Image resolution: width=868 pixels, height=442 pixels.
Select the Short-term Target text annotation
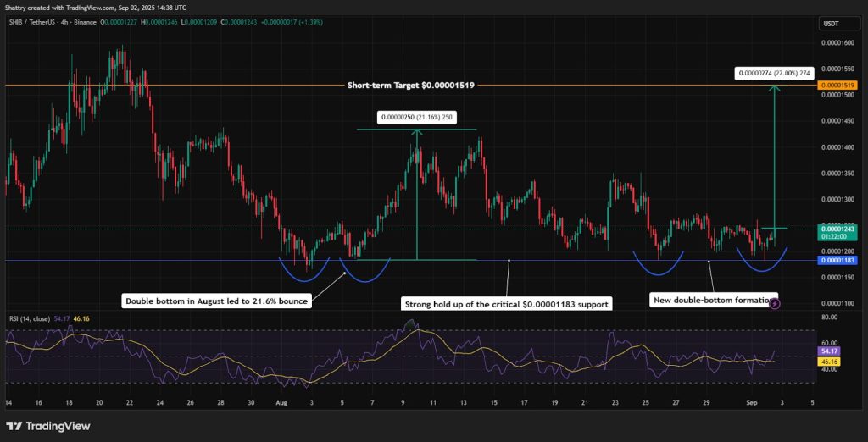coord(411,86)
